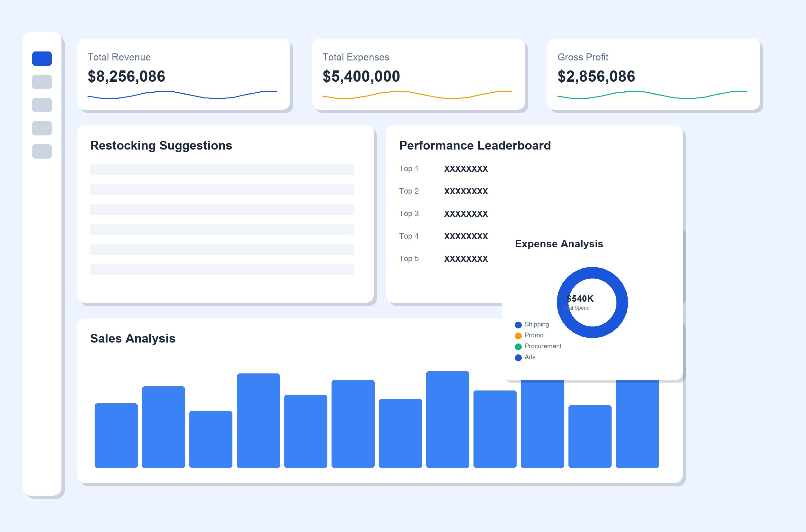The image size is (806, 532).
Task: Click the Restocking Suggestions heading
Action: (x=161, y=146)
